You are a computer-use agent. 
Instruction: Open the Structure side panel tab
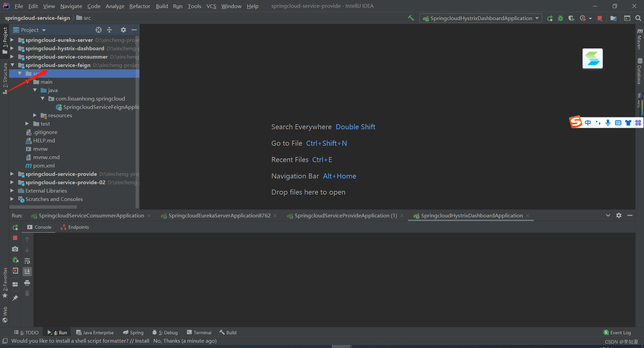tap(5, 78)
